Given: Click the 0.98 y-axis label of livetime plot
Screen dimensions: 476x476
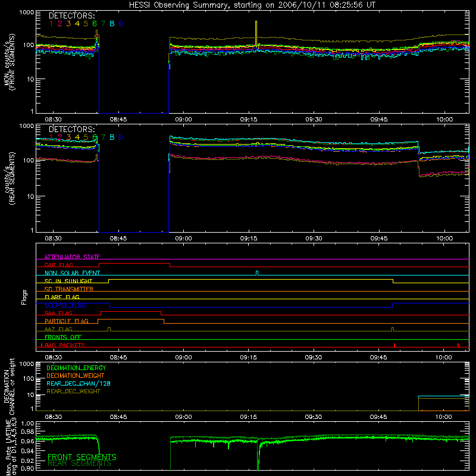Looking at the screenshot, I should coord(27,432).
